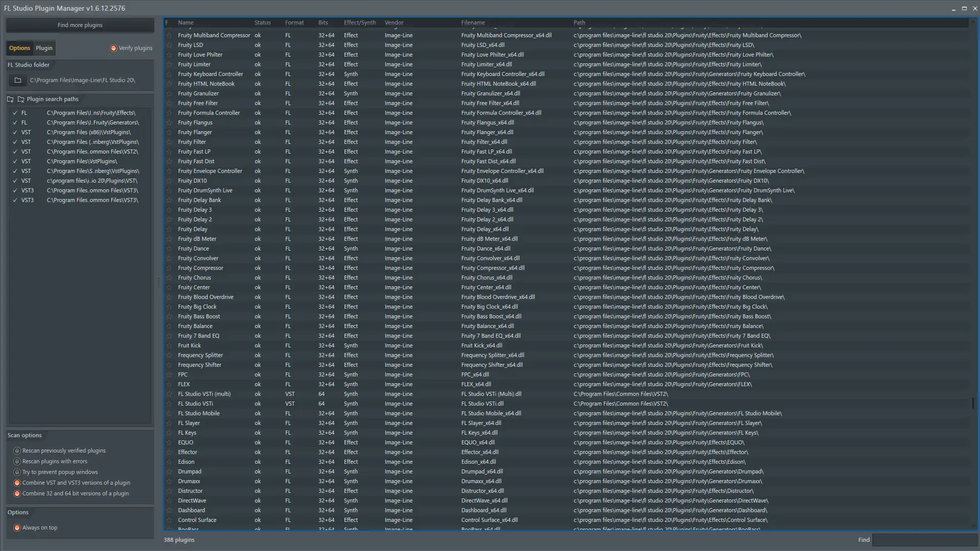
Task: Click the star icon beside Fruity DX10
Action: pos(169,181)
